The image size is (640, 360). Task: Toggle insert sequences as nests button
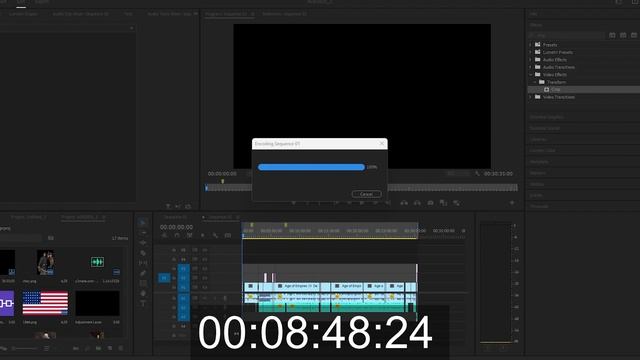tap(164, 236)
